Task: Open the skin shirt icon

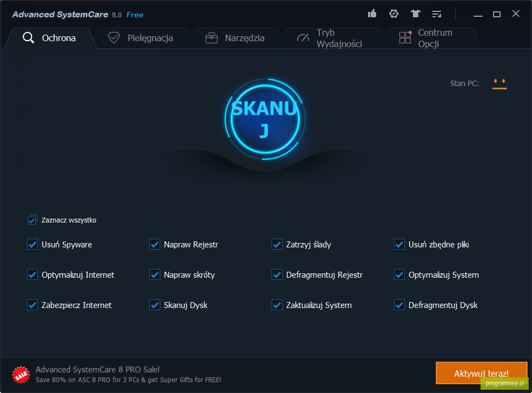Action: [415, 14]
